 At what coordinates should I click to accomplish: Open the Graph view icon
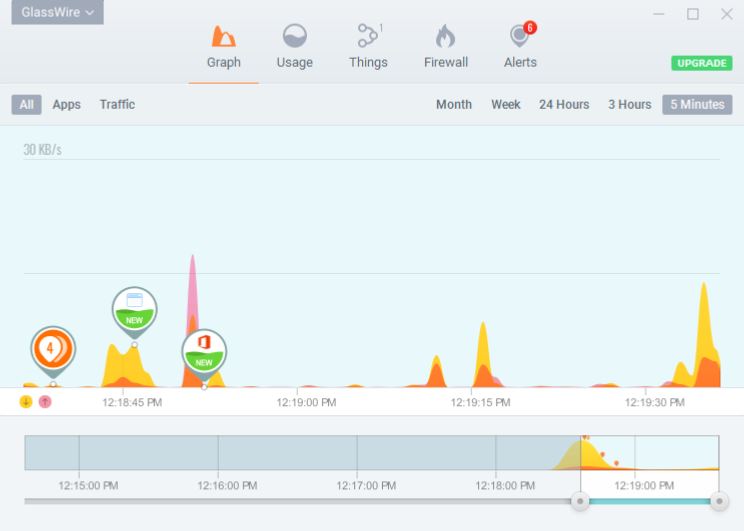coord(223,38)
